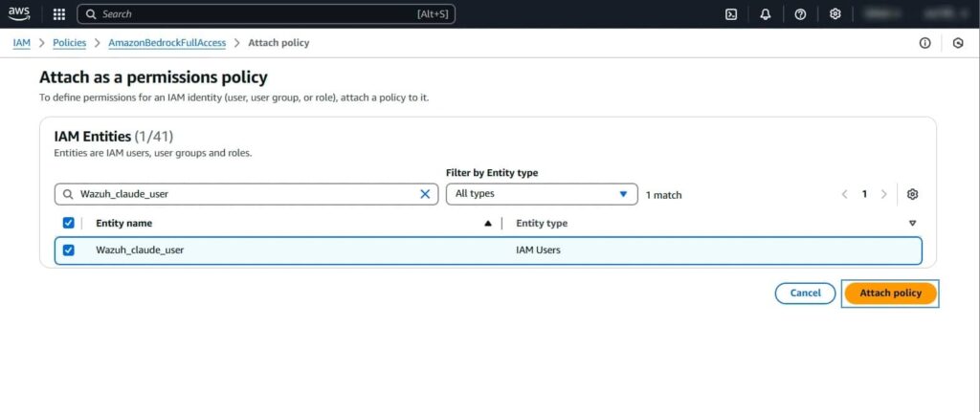Screen dimensions: 980x412
Task: Focus the top AWS search bar
Action: (266, 13)
